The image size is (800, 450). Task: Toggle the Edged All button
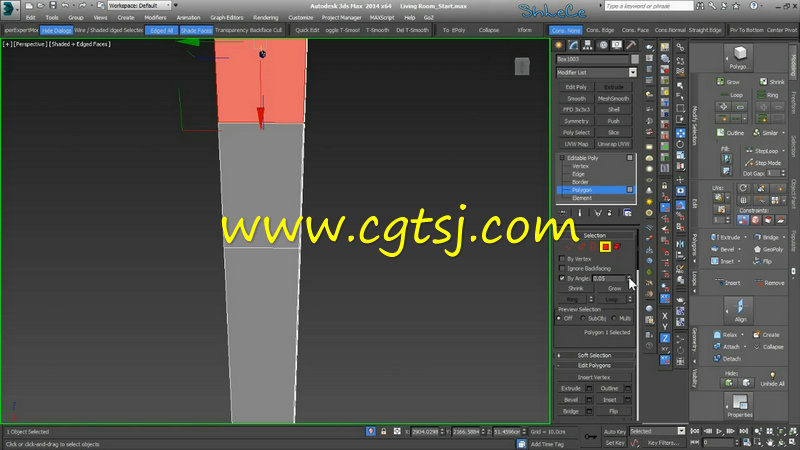tap(162, 31)
